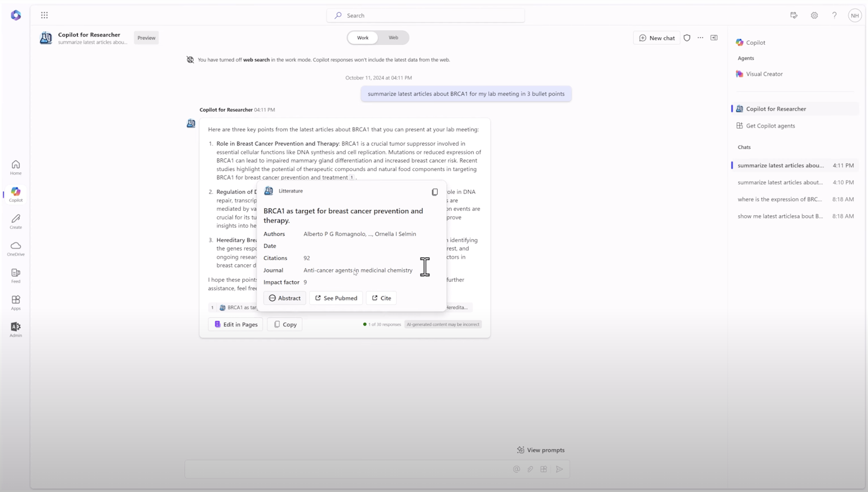Click the flag icon in top bar
The image size is (868, 492).
(794, 15)
